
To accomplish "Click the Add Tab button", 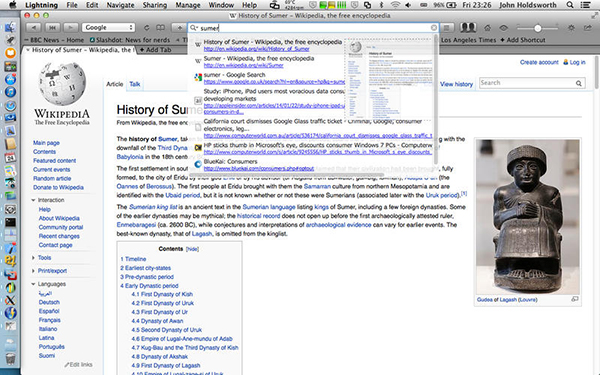I will pyautogui.click(x=155, y=50).
